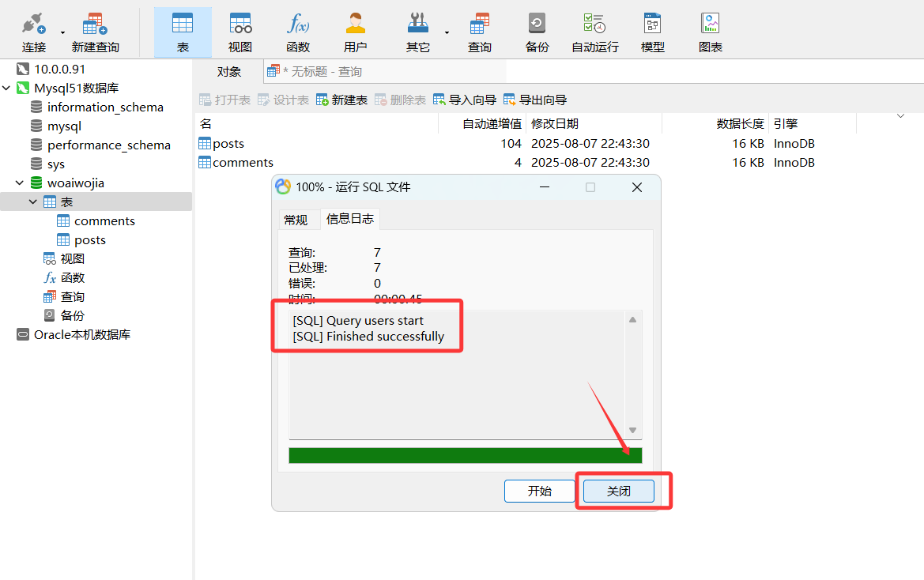Click the Import Wizard (导入向导) button
The image size is (924, 580).
tap(465, 100)
